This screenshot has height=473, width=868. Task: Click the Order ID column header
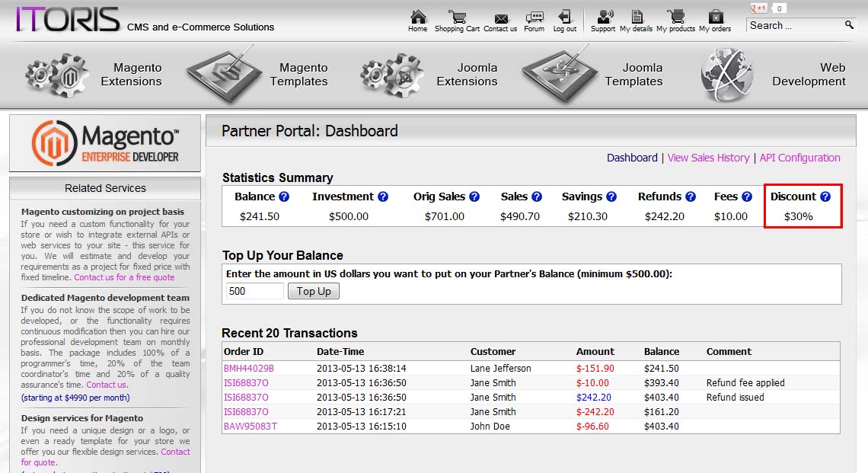tap(244, 352)
